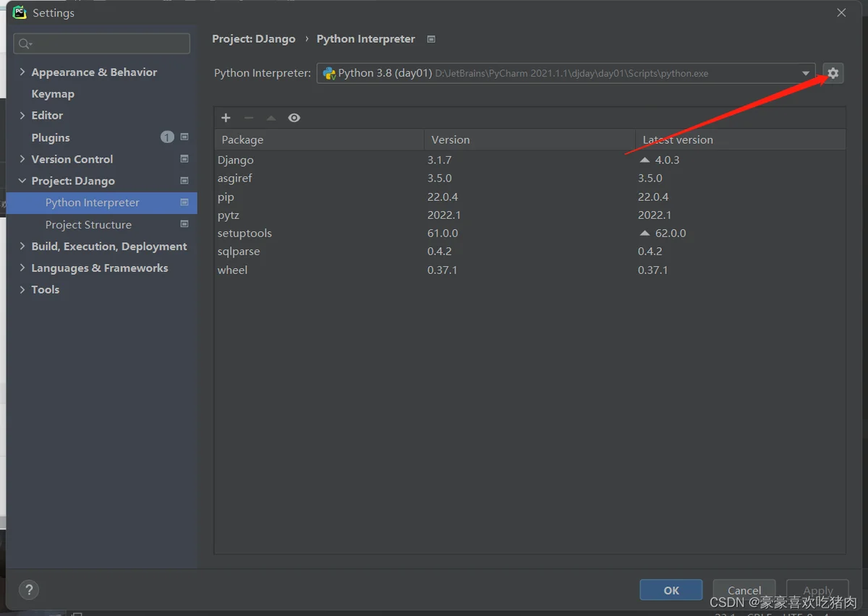Click the upgrade arrow next to 62.0.0
The height and width of the screenshot is (616, 868).
coord(644,233)
